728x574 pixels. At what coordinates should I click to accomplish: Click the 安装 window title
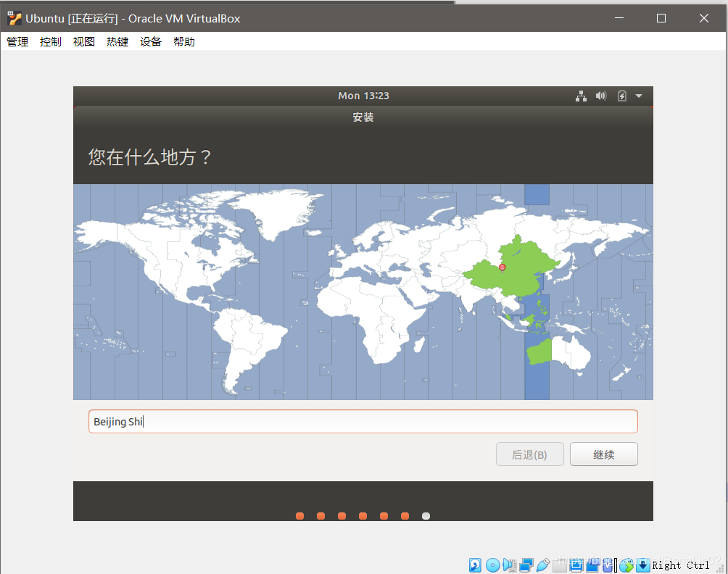[363, 117]
